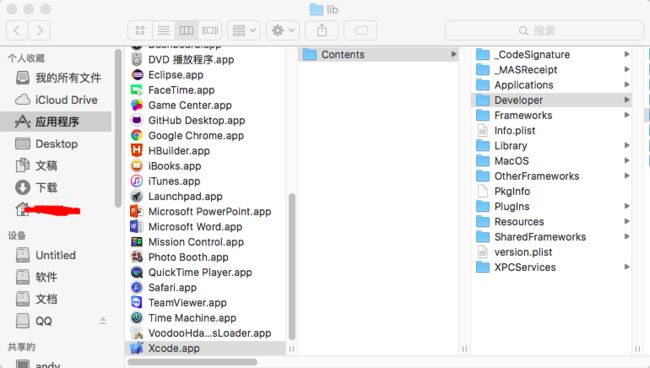
Task: Click the sidebar vertical scrollbar
Action: click(x=118, y=128)
